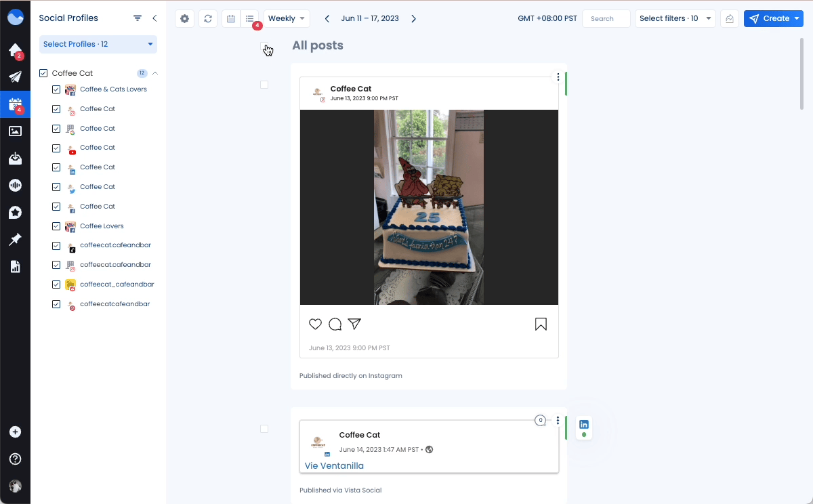Go to next week arrow

[x=414, y=18]
